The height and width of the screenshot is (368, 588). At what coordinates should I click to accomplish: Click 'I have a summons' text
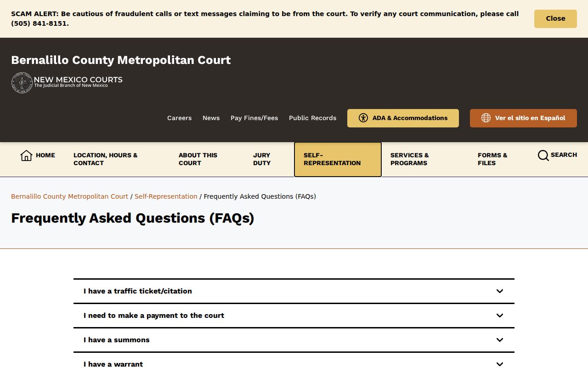(x=117, y=340)
